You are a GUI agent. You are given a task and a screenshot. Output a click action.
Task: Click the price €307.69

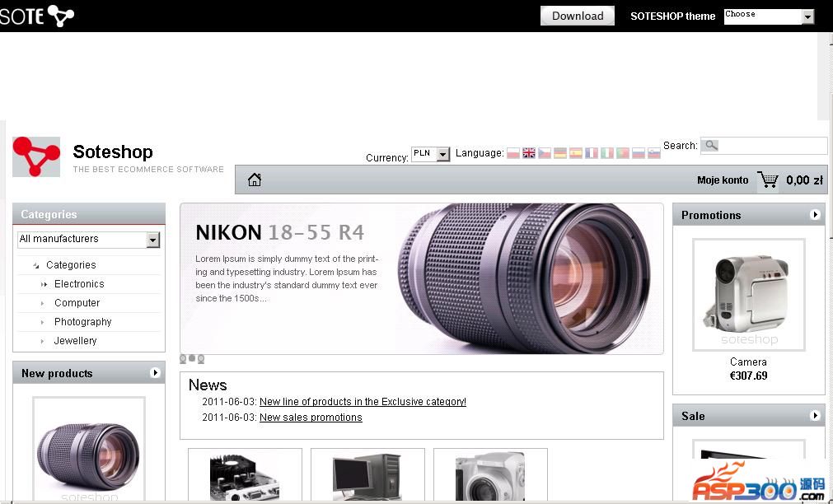748,376
